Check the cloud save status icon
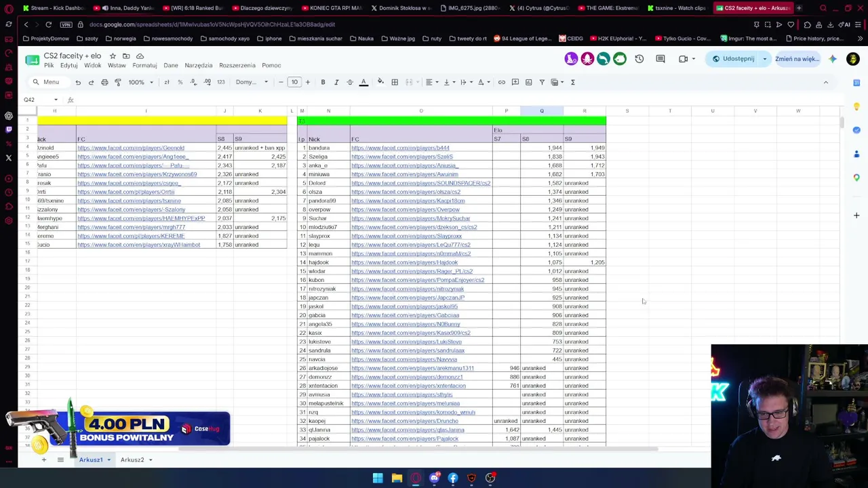The image size is (868, 488). 140,56
